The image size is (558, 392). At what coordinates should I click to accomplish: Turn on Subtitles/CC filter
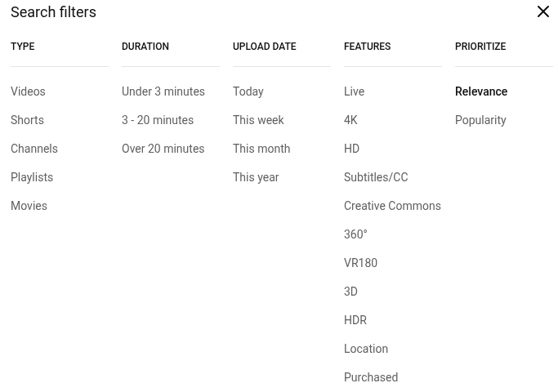click(376, 177)
